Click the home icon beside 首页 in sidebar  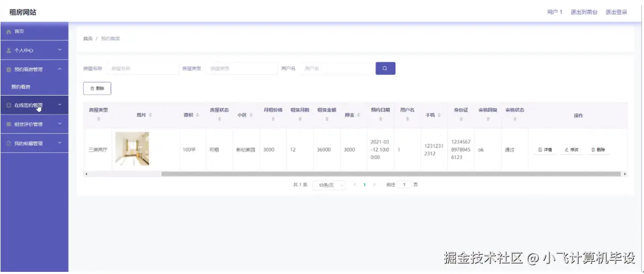pyautogui.click(x=9, y=31)
